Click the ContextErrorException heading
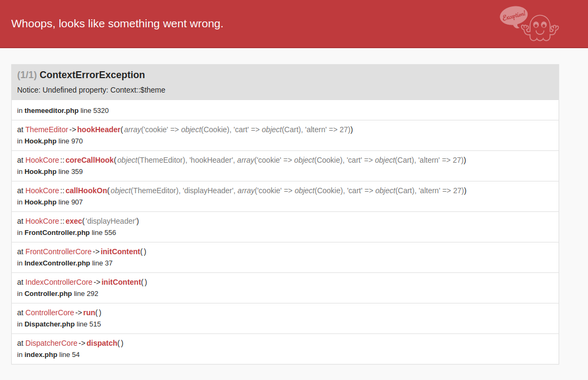The height and width of the screenshot is (380, 588). (x=92, y=75)
